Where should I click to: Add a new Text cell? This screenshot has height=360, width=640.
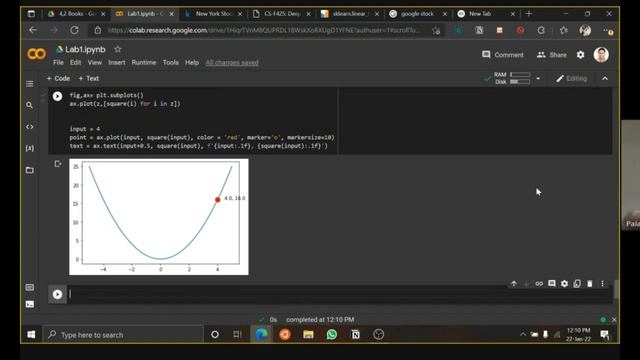[x=89, y=78]
